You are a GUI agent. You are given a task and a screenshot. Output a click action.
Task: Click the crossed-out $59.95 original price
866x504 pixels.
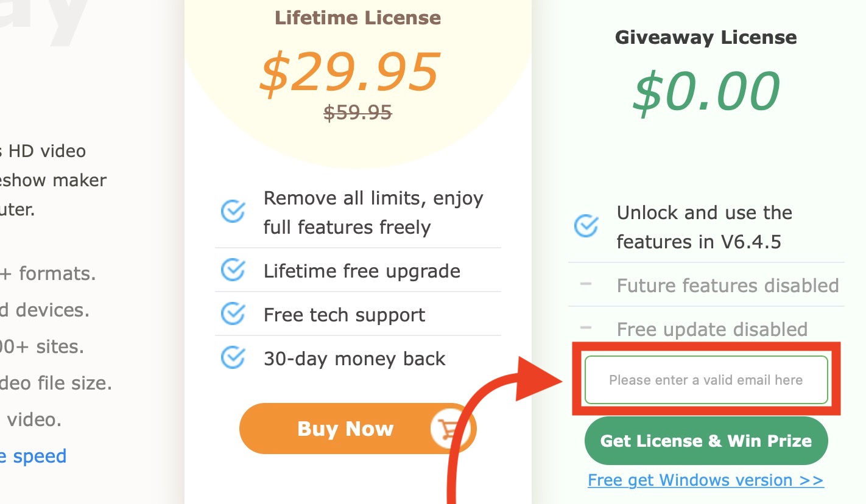357,113
